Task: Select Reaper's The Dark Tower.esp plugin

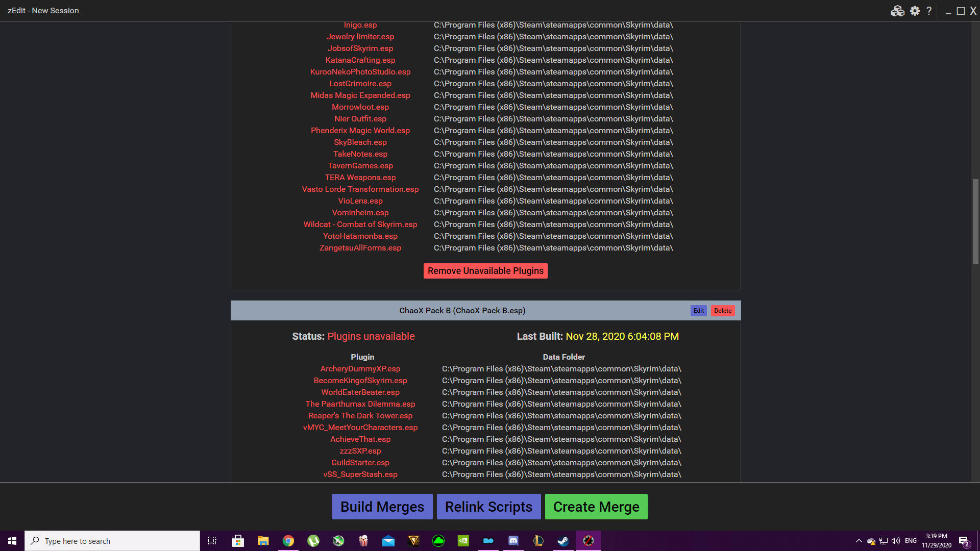Action: click(360, 416)
